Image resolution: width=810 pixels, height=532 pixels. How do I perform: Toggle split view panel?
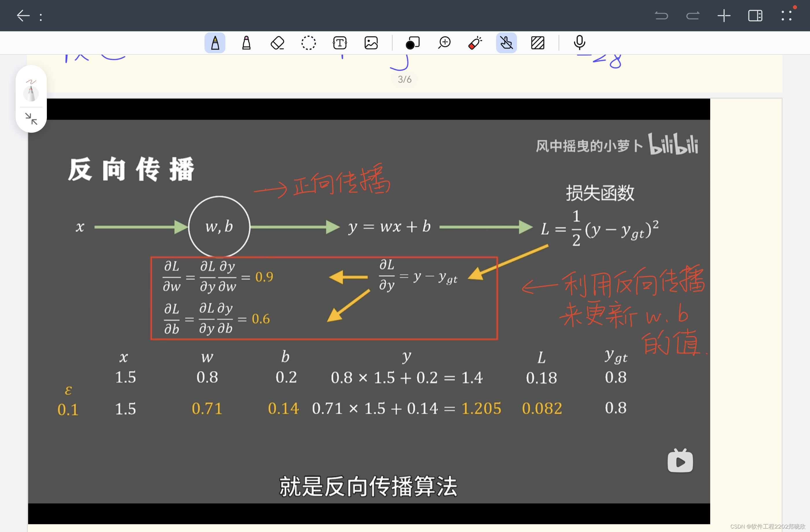755,16
